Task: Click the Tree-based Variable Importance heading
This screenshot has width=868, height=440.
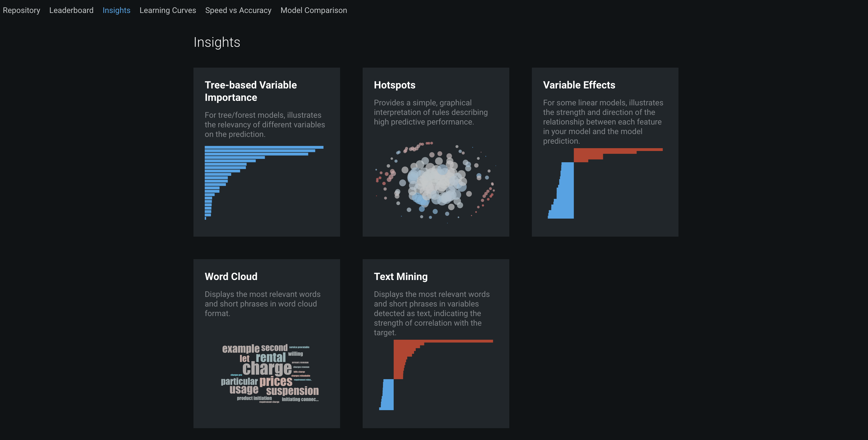Action: (x=251, y=91)
